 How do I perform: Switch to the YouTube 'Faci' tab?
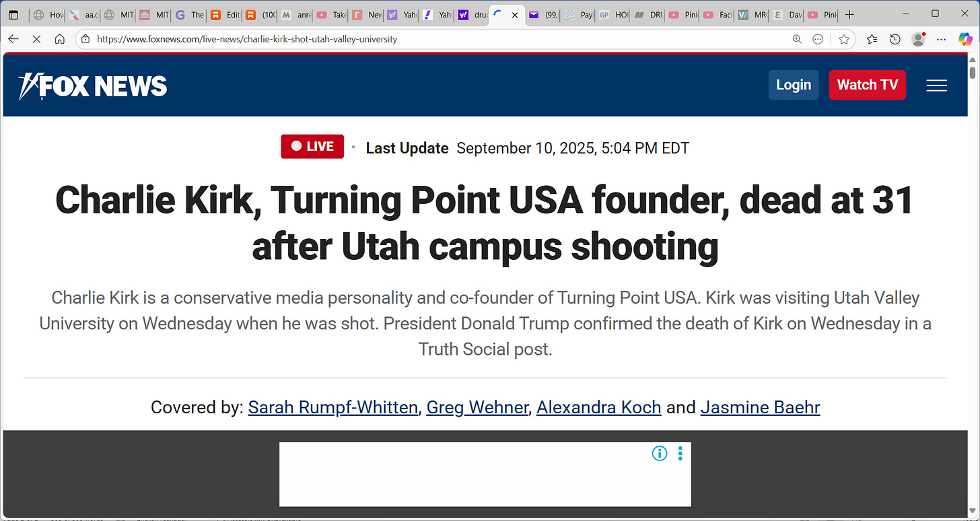pyautogui.click(x=717, y=15)
